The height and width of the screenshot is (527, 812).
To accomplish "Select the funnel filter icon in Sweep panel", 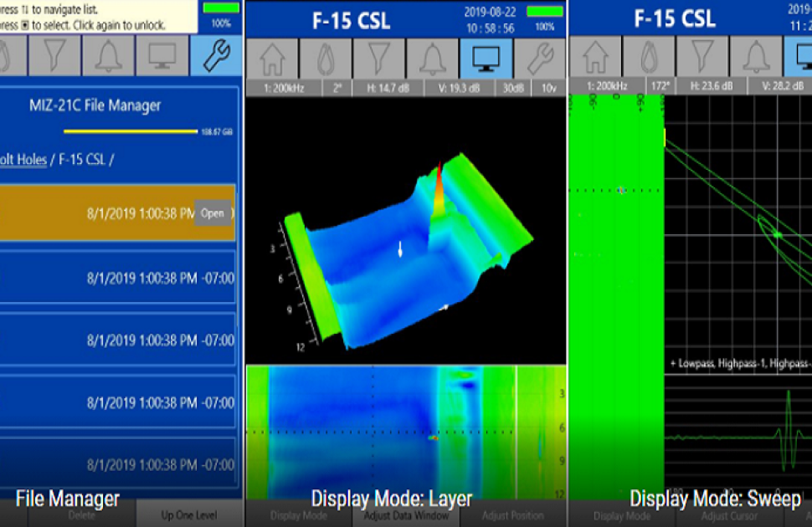I will [702, 58].
